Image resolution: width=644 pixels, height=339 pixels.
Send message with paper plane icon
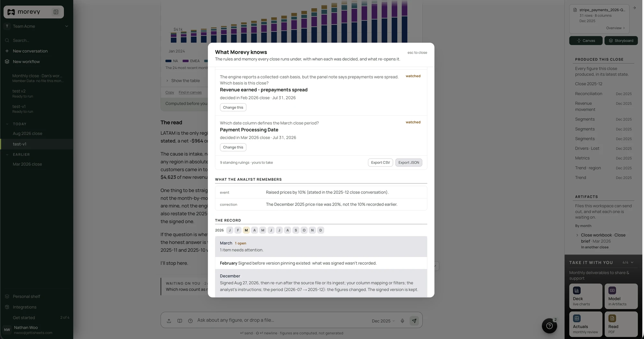[414, 321]
